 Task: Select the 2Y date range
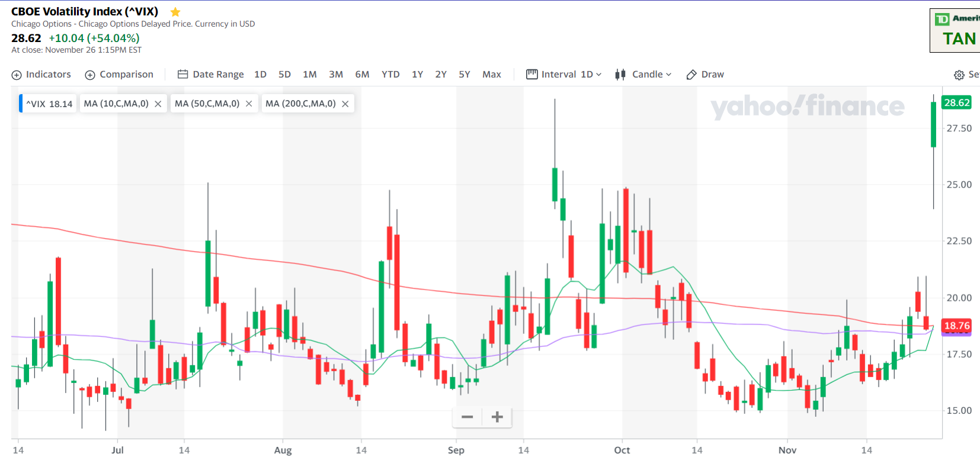click(441, 75)
